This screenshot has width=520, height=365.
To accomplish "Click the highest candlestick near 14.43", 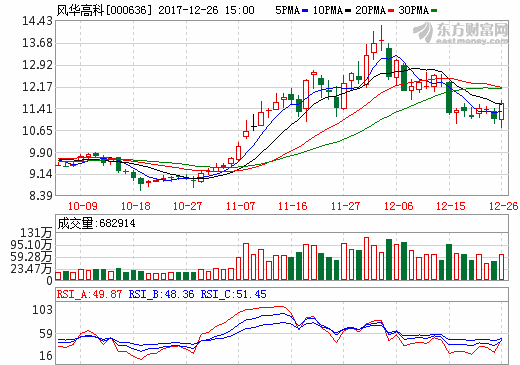I will [x=381, y=39].
